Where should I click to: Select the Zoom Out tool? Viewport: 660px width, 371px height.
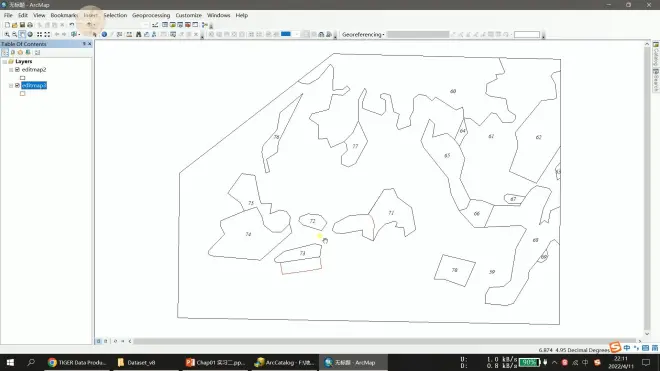tap(14, 35)
